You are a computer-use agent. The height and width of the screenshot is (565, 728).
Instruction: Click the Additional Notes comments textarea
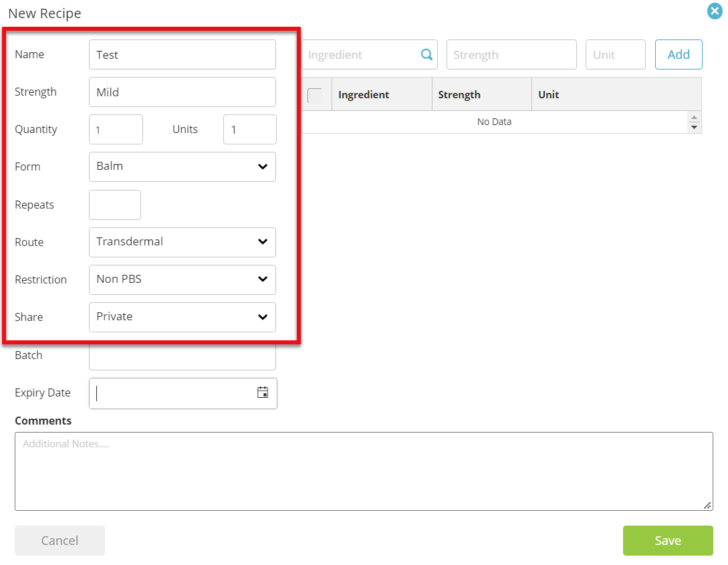[364, 471]
